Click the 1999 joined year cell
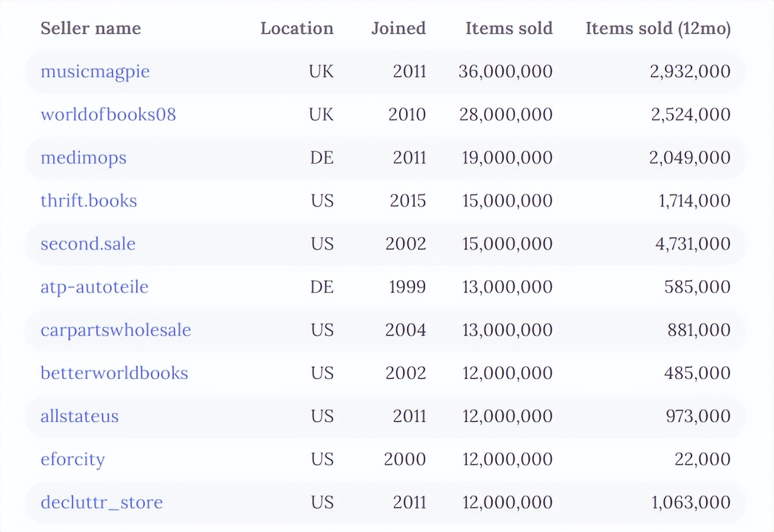This screenshot has height=532, width=774. click(407, 287)
